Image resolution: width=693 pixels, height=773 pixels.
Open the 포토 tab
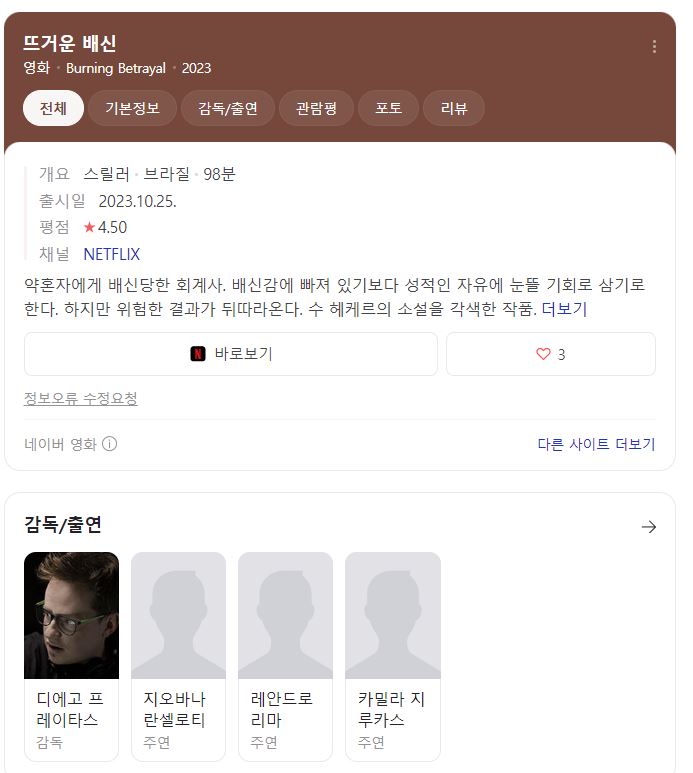[389, 108]
